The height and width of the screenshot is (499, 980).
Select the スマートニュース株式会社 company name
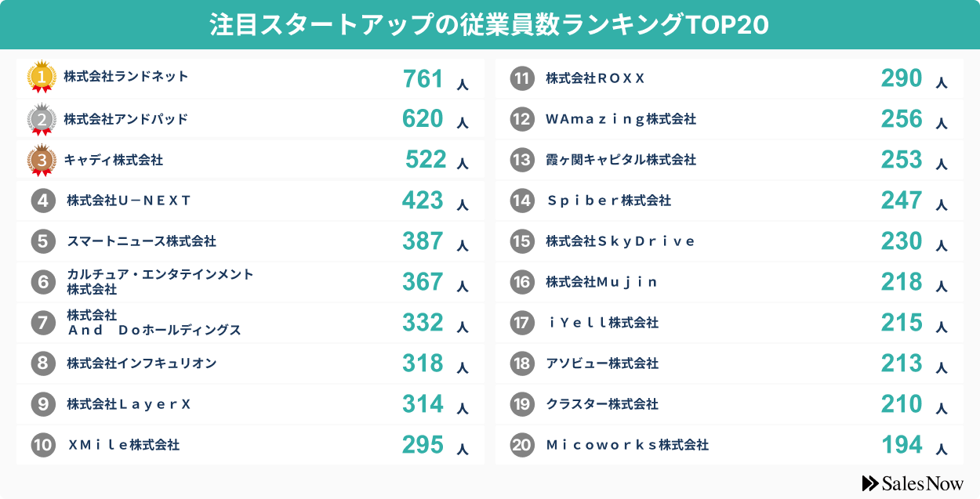click(x=141, y=241)
